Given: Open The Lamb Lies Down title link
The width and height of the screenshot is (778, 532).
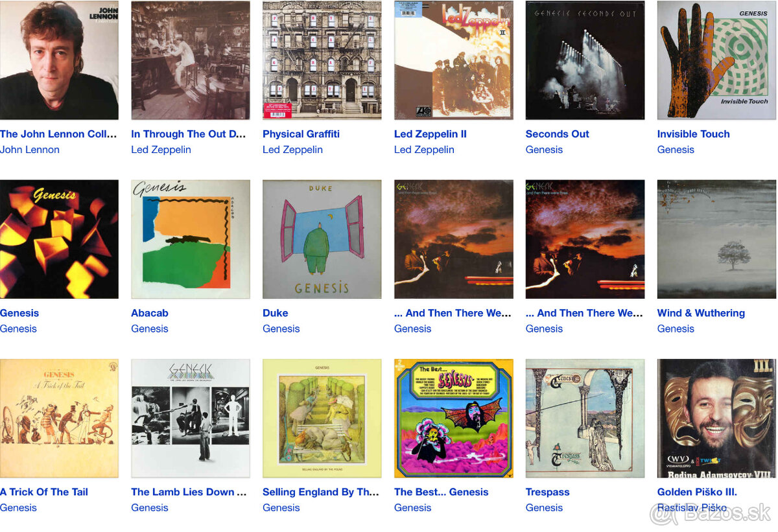Looking at the screenshot, I should [189, 492].
